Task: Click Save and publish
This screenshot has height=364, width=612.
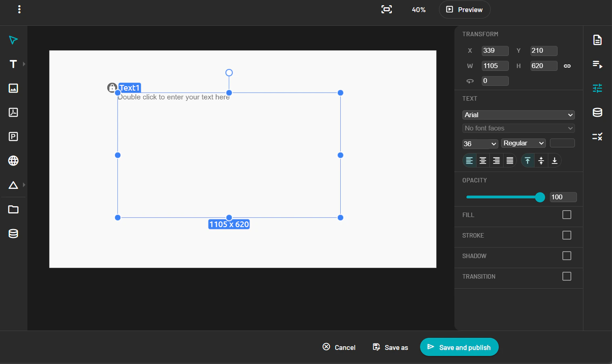Action: [x=459, y=347]
